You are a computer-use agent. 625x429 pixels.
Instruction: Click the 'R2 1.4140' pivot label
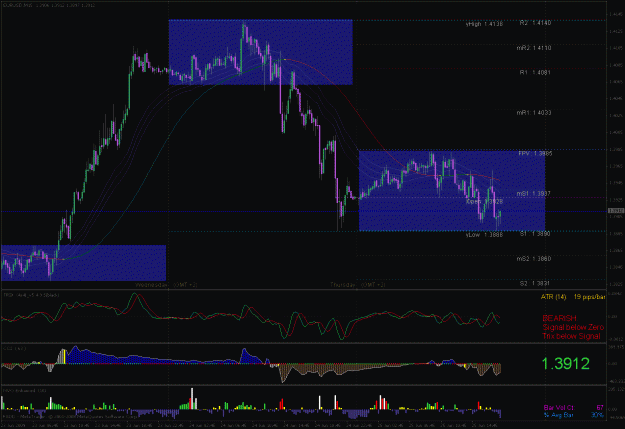(x=535, y=23)
